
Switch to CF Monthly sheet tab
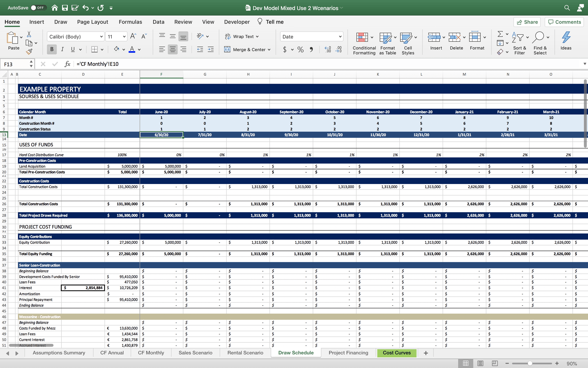[x=151, y=353]
